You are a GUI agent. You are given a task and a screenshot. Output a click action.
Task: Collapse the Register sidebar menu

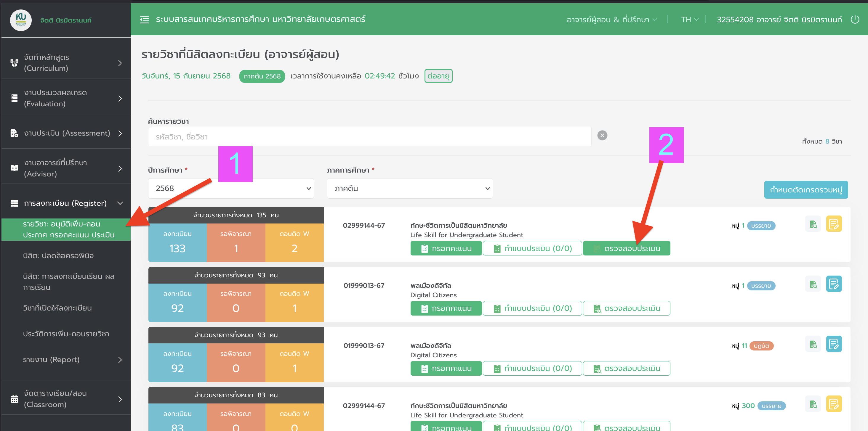[66, 203]
